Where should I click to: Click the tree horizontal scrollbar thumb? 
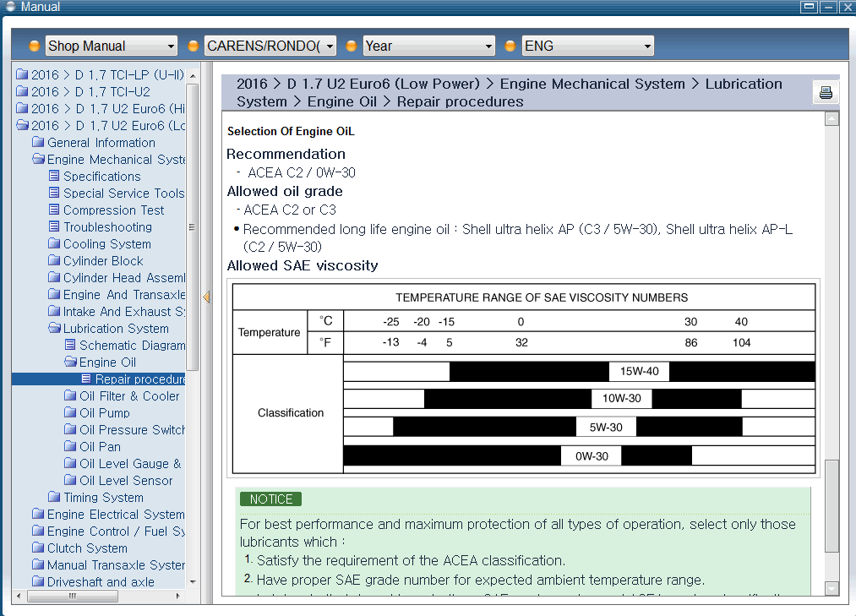pyautogui.click(x=72, y=596)
